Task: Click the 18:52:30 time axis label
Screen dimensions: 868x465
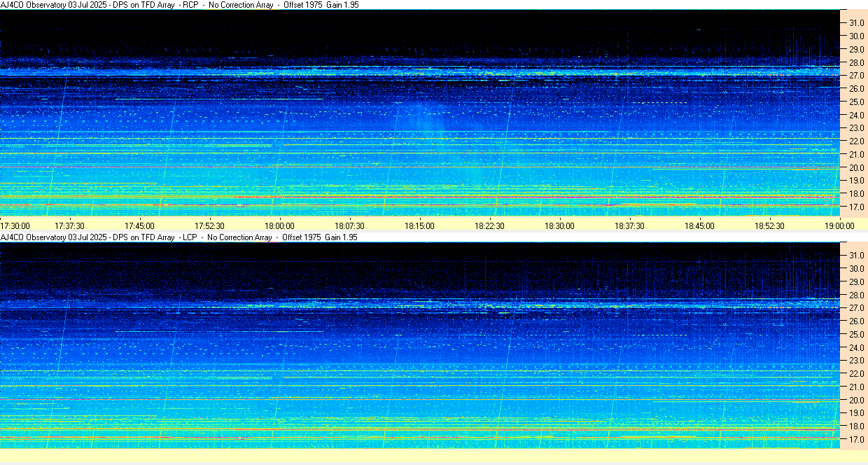Action: 769,225
